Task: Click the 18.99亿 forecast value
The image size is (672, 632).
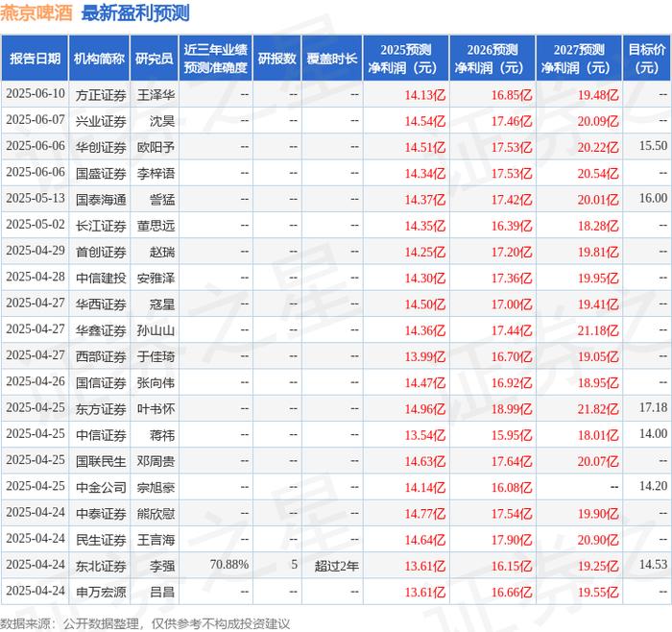Action: tap(512, 408)
